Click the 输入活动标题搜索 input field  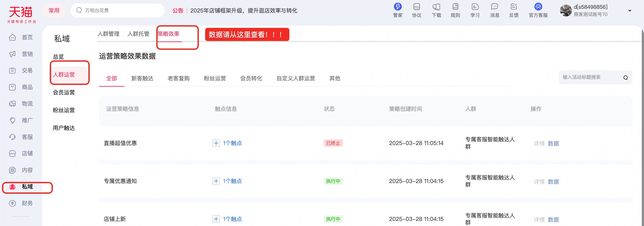[590, 77]
